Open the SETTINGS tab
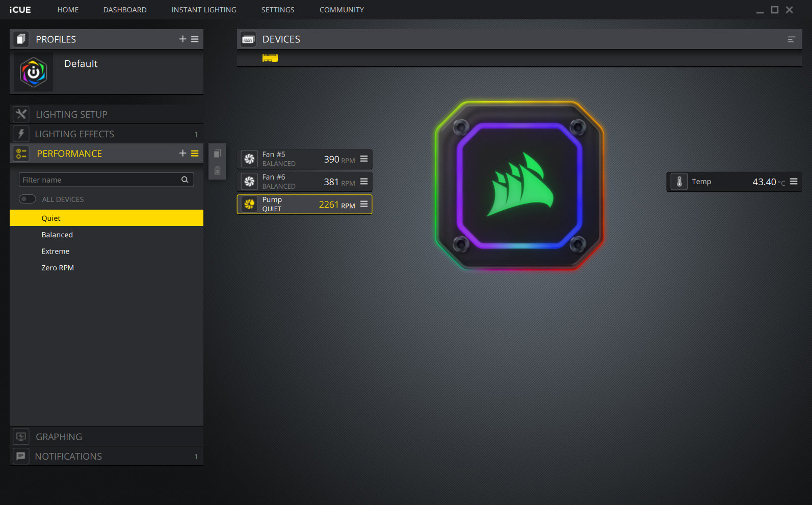The image size is (812, 505). tap(278, 10)
